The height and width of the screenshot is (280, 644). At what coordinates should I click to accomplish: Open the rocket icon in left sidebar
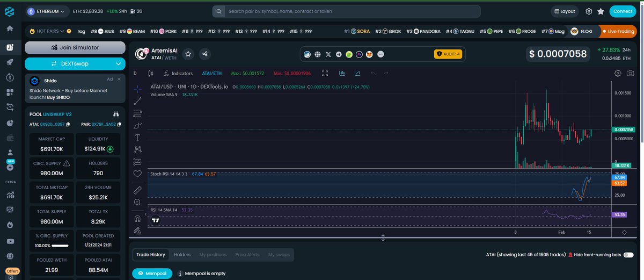tap(10, 62)
